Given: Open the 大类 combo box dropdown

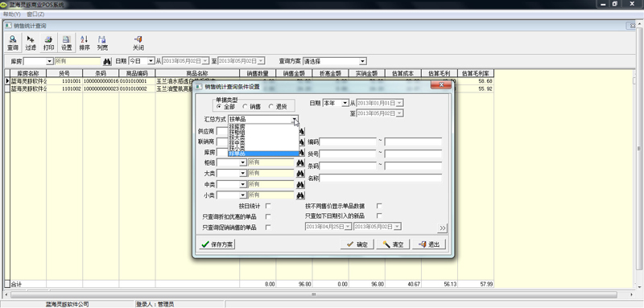Looking at the screenshot, I should (243, 174).
